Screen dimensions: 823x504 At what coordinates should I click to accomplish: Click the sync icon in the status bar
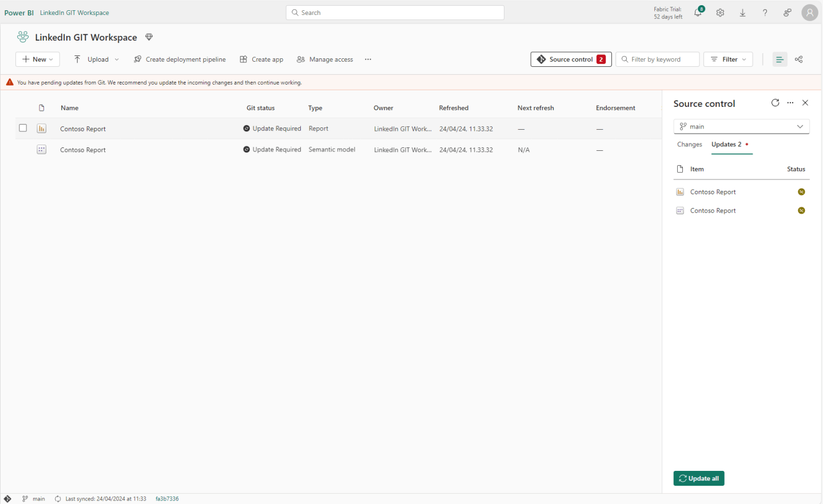pyautogui.click(x=57, y=498)
